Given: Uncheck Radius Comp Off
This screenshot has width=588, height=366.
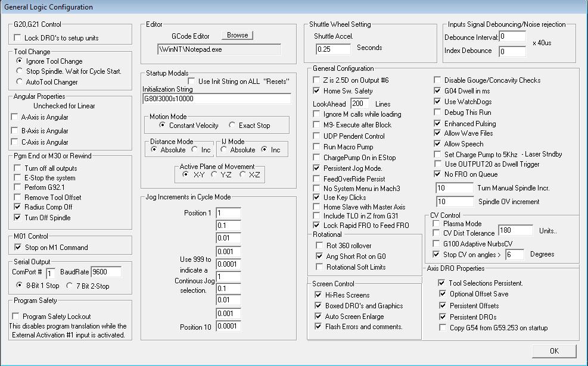Looking at the screenshot, I should pos(17,207).
